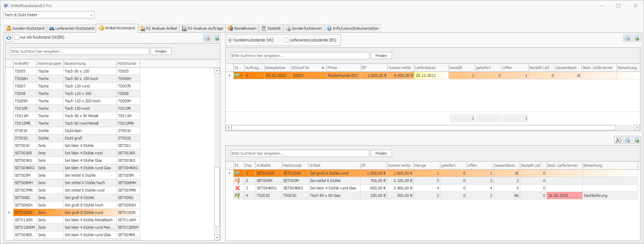Select the Kundenrückstände (VK) radio button

pos(230,40)
